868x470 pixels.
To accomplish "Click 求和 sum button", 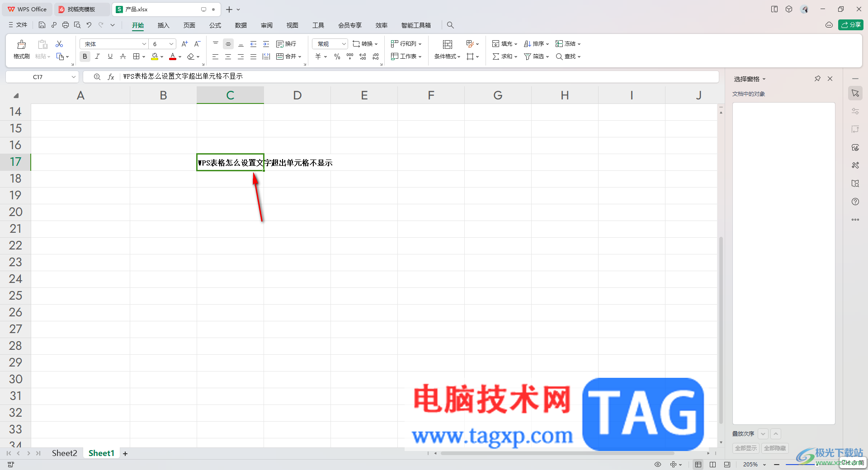I will tap(505, 56).
